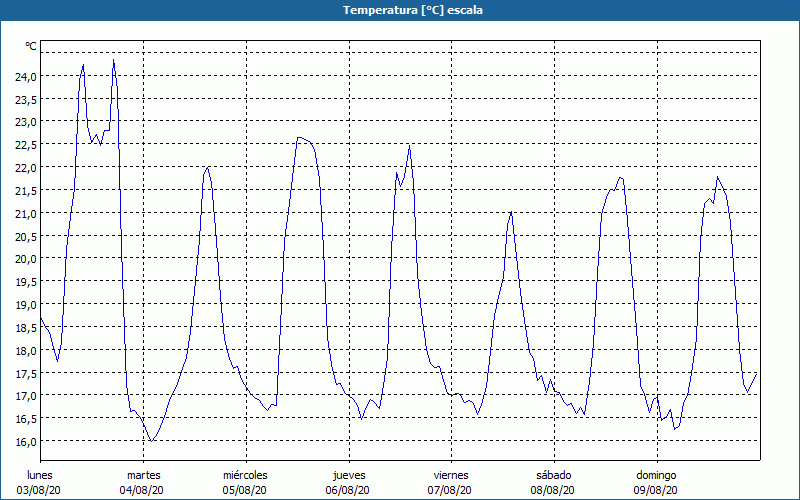800x500 pixels.
Task: Click the 23,0 axis value
Action: 26,122
